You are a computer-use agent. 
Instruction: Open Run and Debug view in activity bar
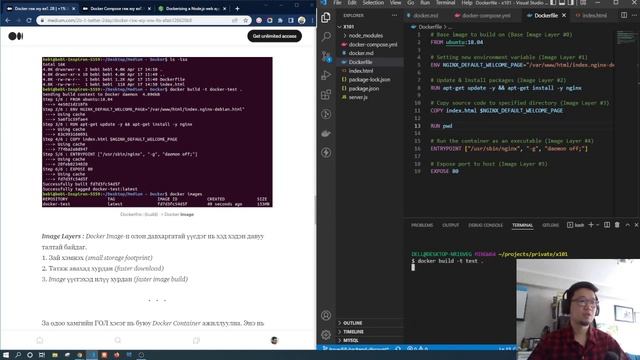[326, 76]
